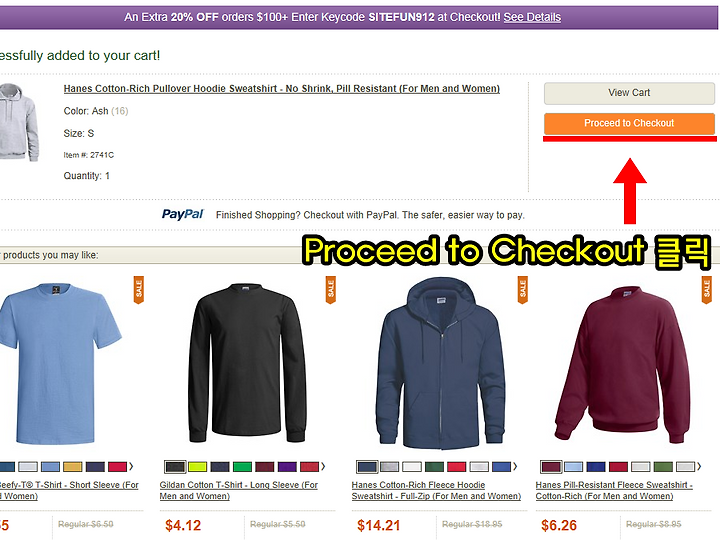Open the black long sleeve shirt image
Viewport: 720px width, 540px height.
pos(248,363)
